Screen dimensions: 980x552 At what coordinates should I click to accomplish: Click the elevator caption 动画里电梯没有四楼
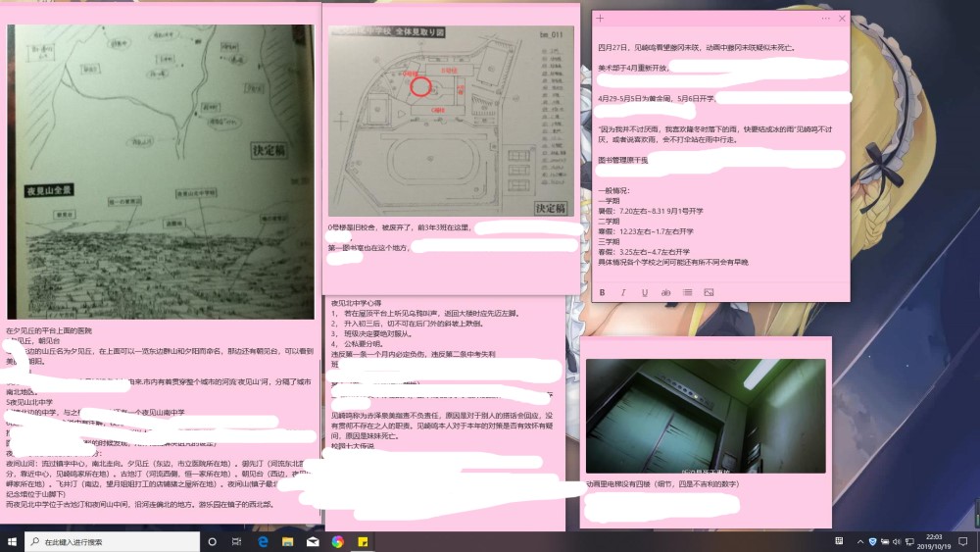pyautogui.click(x=661, y=484)
